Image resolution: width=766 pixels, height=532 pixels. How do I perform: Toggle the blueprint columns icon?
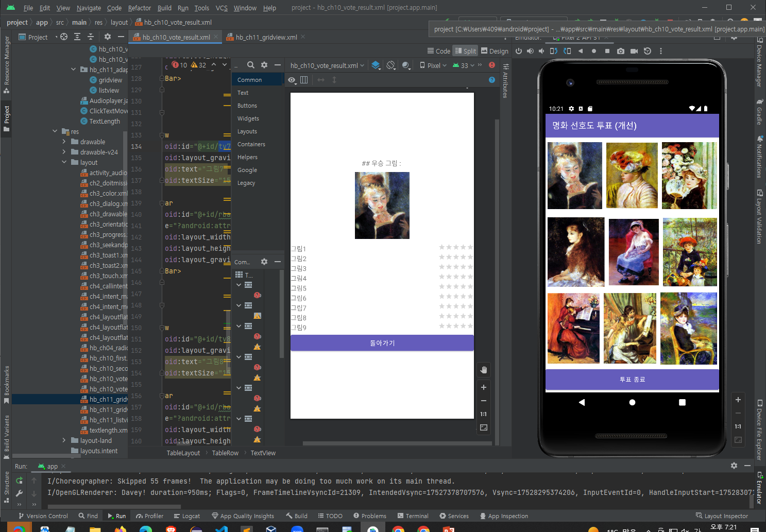(x=304, y=80)
